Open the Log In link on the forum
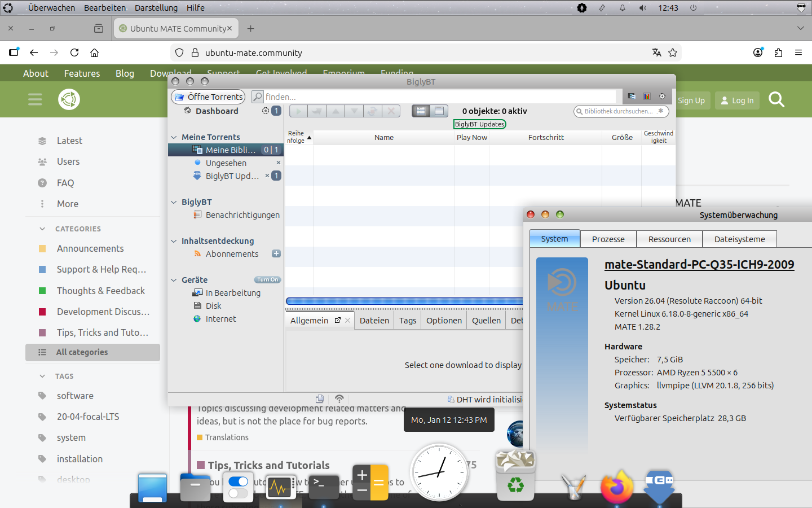The width and height of the screenshot is (812, 508). (x=737, y=100)
